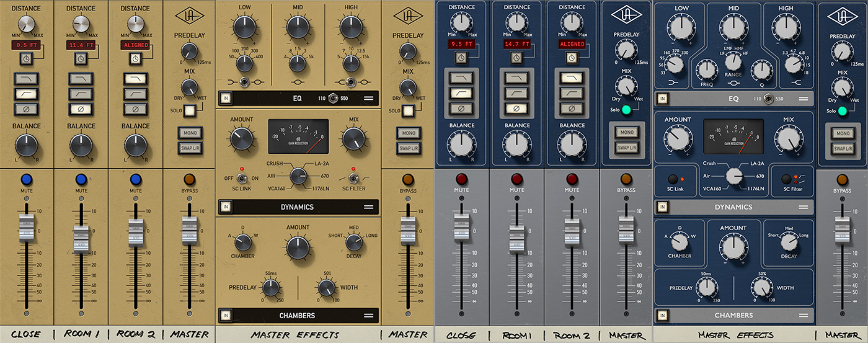Turn off the lit low-cut filter on blue Close
Image resolution: width=868 pixels, height=343 pixels.
point(461,93)
